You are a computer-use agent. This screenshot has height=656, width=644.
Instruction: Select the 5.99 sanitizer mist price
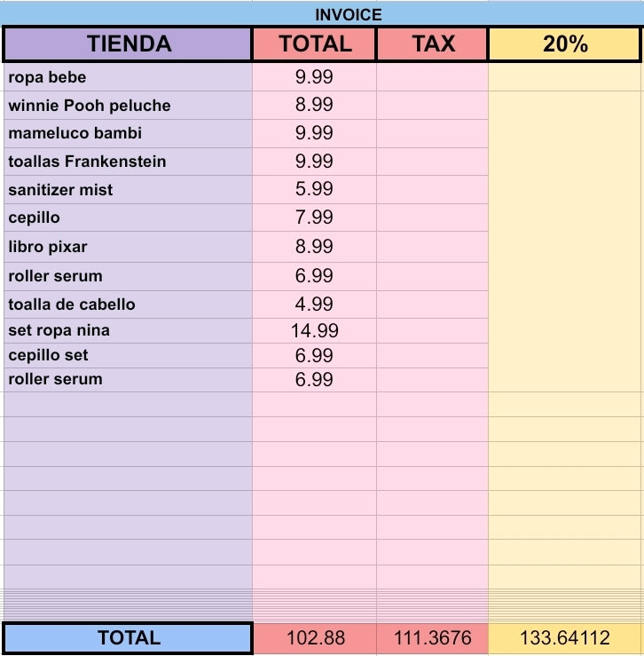(x=315, y=189)
